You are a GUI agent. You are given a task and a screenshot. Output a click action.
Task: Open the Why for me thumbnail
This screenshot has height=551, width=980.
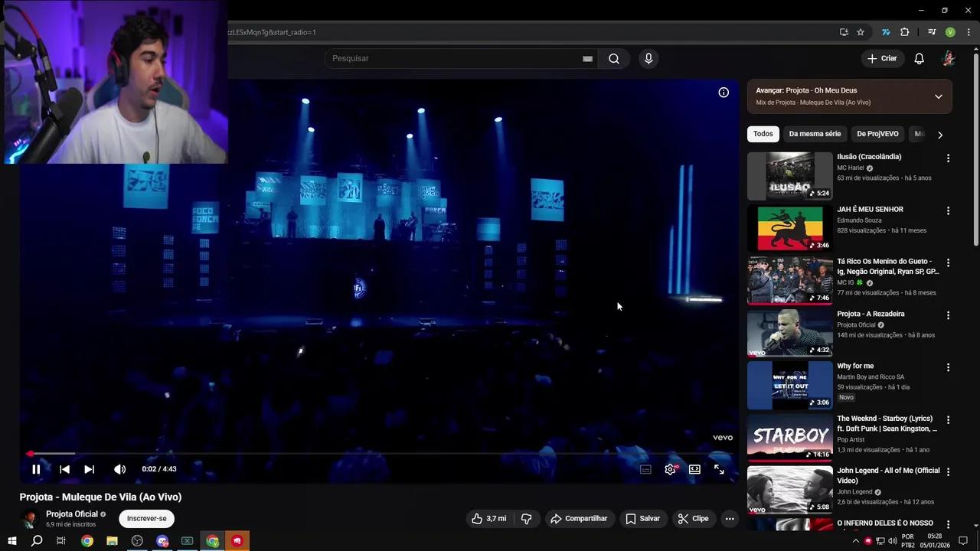click(x=789, y=385)
